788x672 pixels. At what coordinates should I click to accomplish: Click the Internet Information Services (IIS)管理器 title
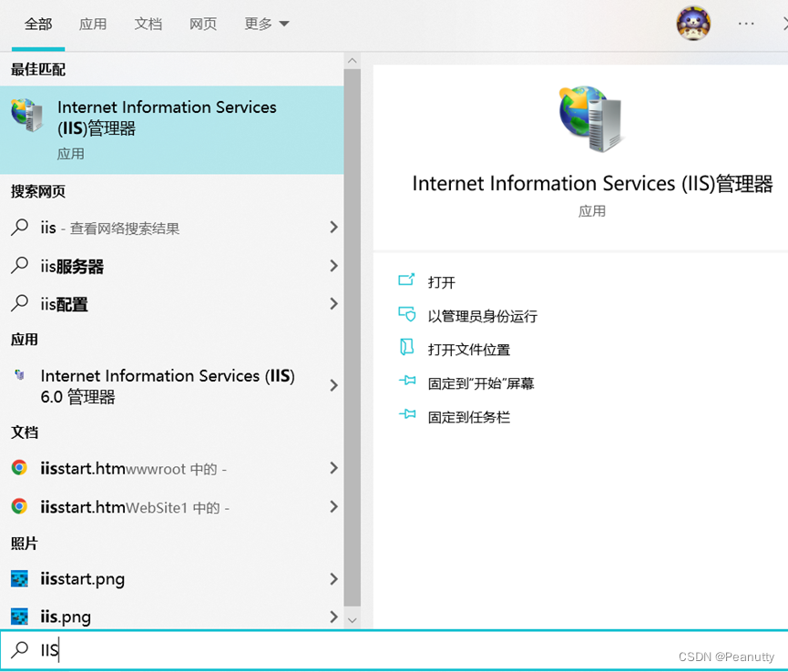(x=592, y=183)
